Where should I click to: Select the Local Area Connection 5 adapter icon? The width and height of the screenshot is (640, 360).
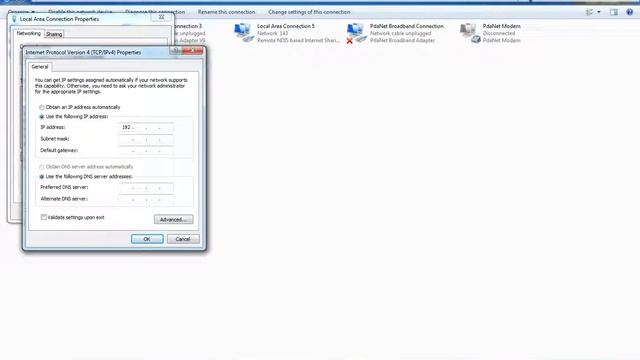(244, 33)
